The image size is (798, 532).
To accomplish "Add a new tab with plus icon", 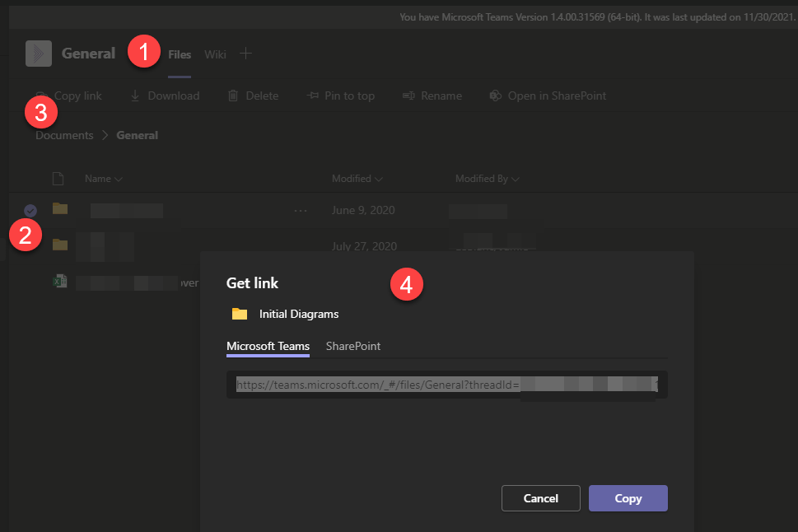I will tap(245, 54).
